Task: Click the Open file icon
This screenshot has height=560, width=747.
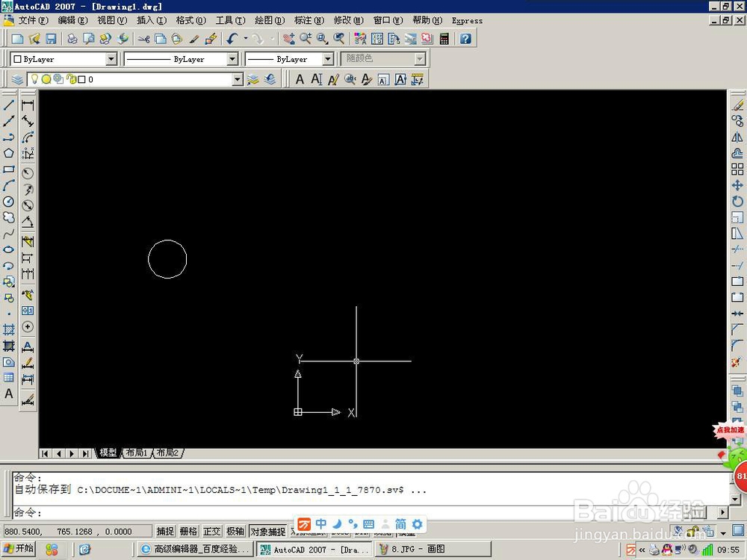Action: click(34, 39)
